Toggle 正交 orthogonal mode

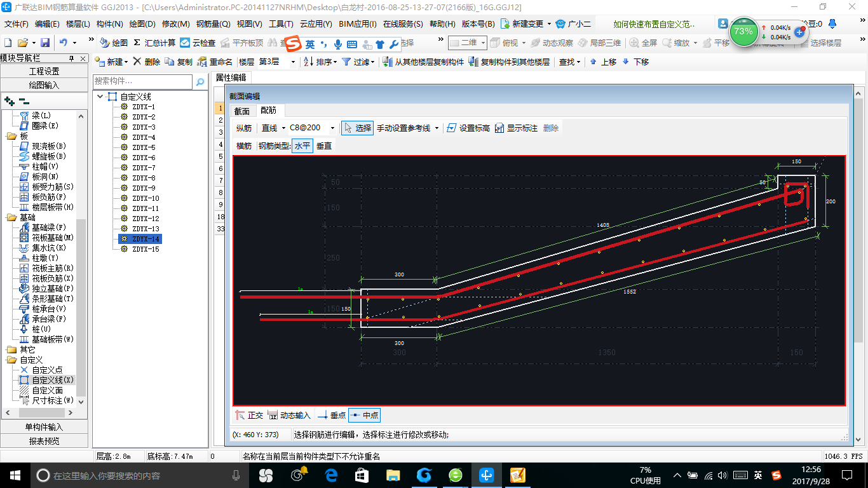click(249, 416)
